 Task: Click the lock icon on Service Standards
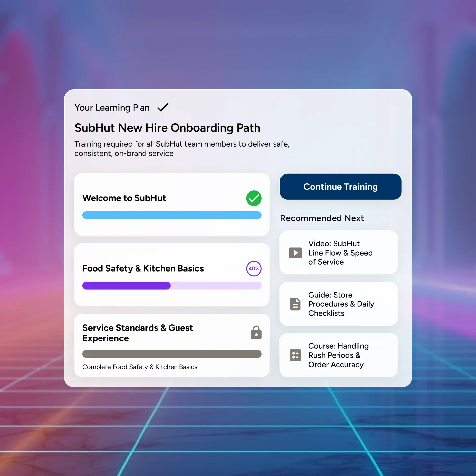pos(256,333)
